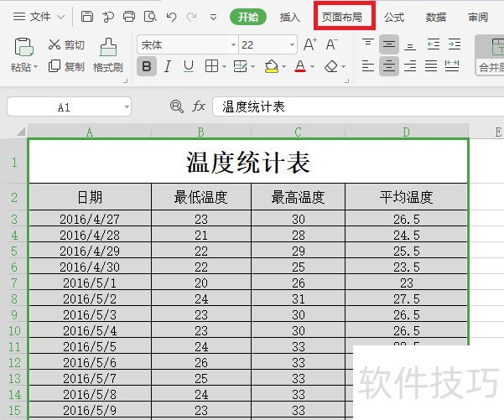
Task: Click distributed alignment icon
Action: click(x=452, y=66)
